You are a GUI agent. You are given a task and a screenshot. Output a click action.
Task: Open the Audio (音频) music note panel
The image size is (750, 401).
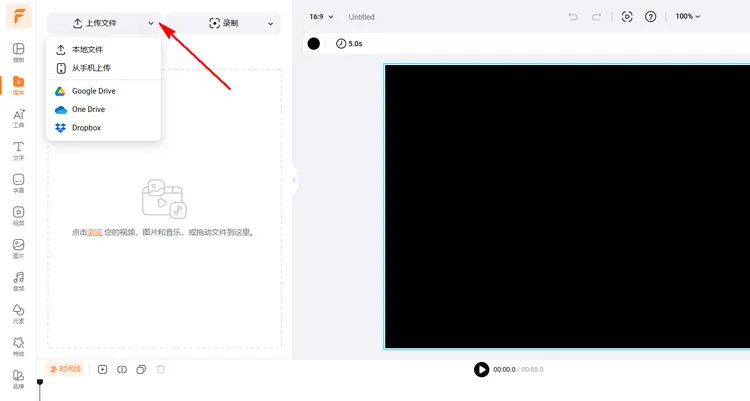tap(18, 280)
